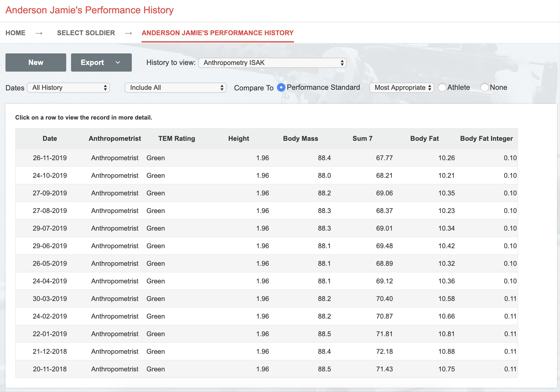The width and height of the screenshot is (560, 392).
Task: Open the 29-07-2019 record row
Action: (x=267, y=228)
